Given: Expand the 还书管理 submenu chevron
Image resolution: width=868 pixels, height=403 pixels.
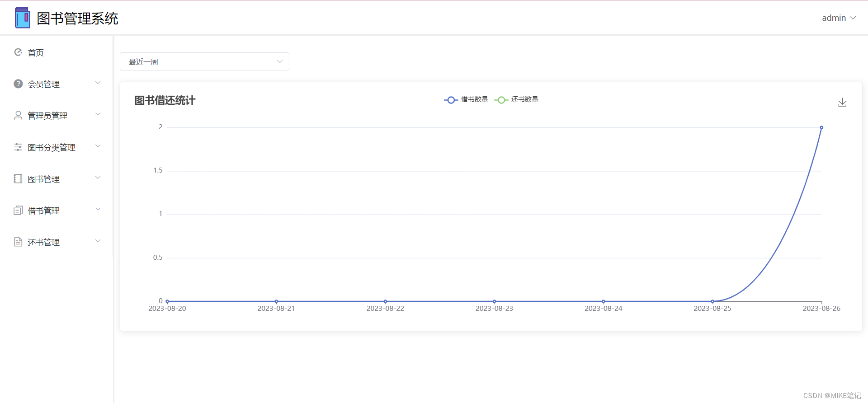Looking at the screenshot, I should pos(98,241).
